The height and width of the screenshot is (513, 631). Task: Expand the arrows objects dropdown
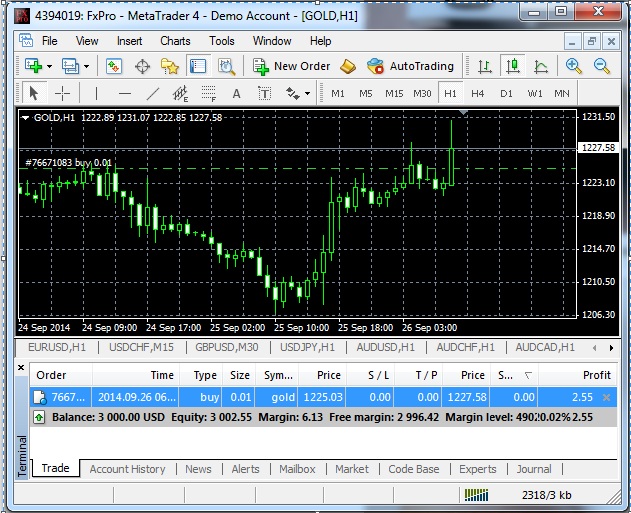pyautogui.click(x=307, y=93)
